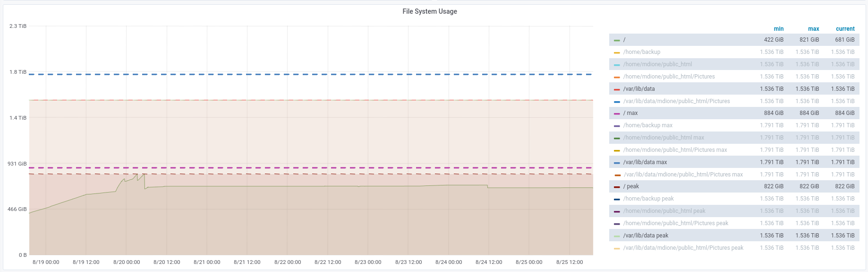Open the File System Usage panel title menu
Image resolution: width=868 pixels, height=272 pixels.
click(429, 11)
